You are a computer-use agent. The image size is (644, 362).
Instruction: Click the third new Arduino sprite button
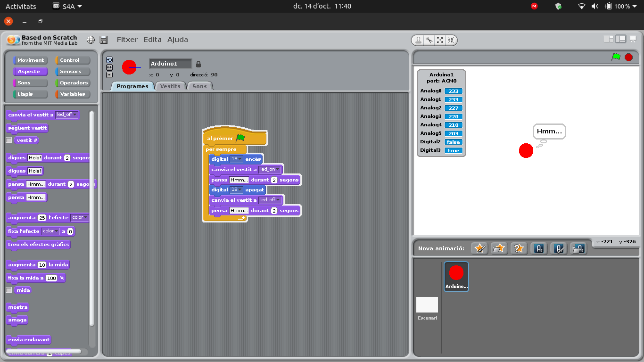[578, 248]
